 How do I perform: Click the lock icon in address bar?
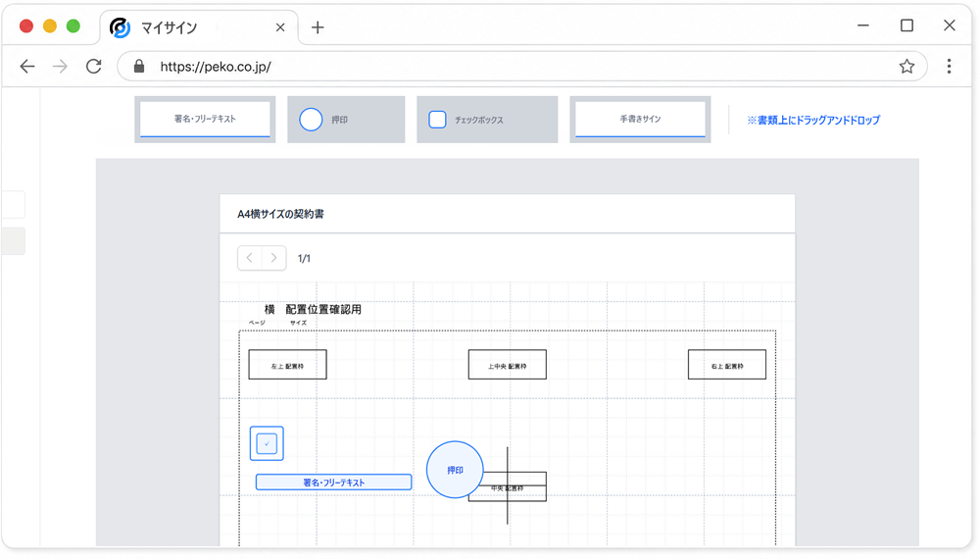tap(139, 67)
